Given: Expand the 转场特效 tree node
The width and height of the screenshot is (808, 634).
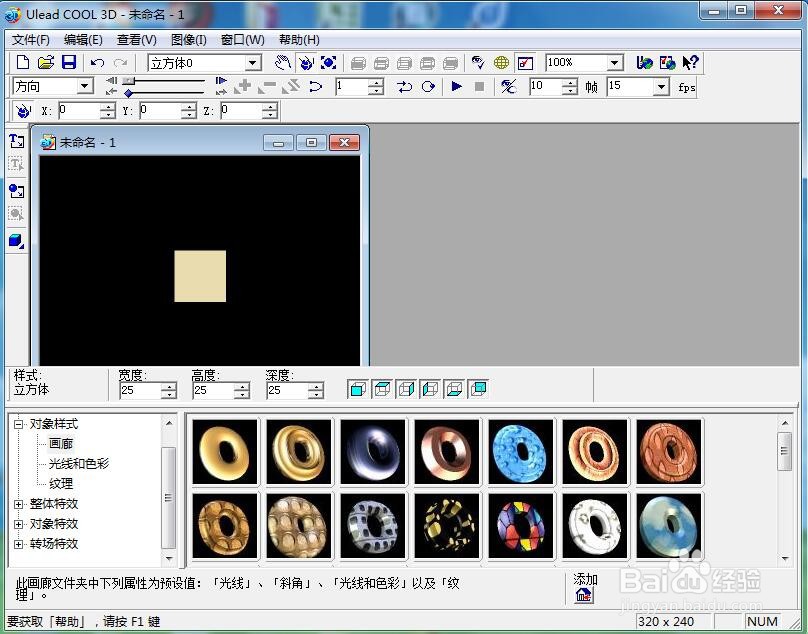Looking at the screenshot, I should coord(19,544).
